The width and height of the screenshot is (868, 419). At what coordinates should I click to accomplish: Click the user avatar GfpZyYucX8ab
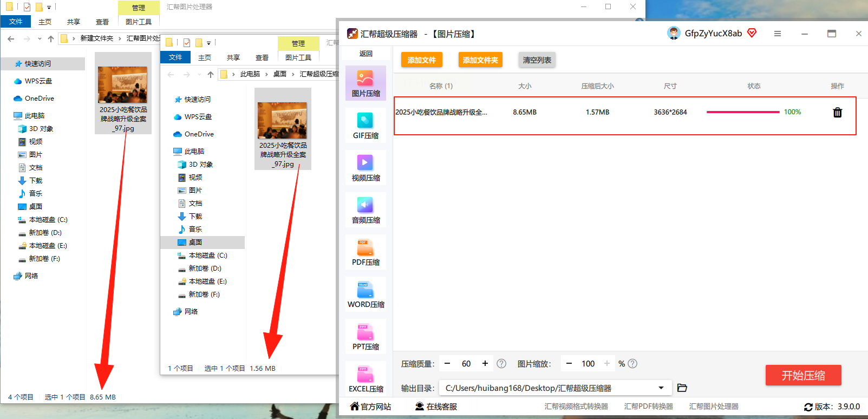pos(674,33)
